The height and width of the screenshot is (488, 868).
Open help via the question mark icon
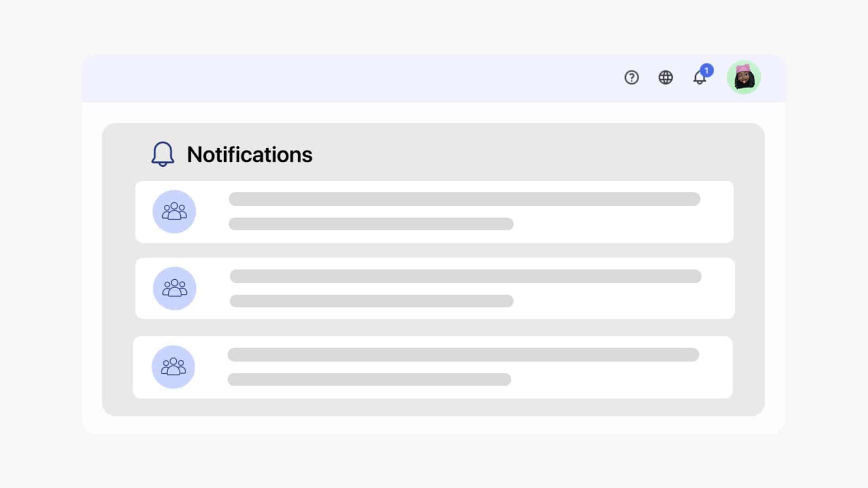632,78
